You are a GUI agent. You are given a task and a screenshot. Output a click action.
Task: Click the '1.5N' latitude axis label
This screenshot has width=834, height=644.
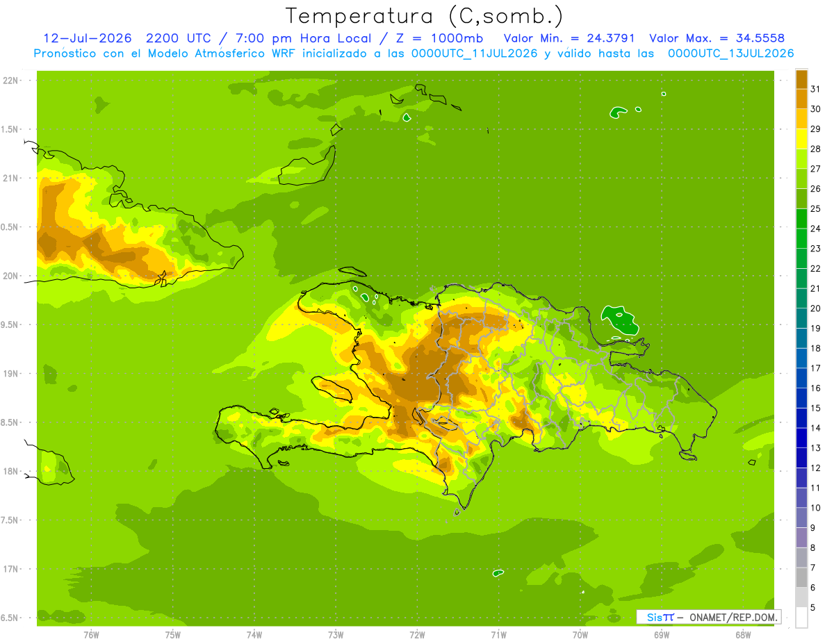tap(10, 129)
